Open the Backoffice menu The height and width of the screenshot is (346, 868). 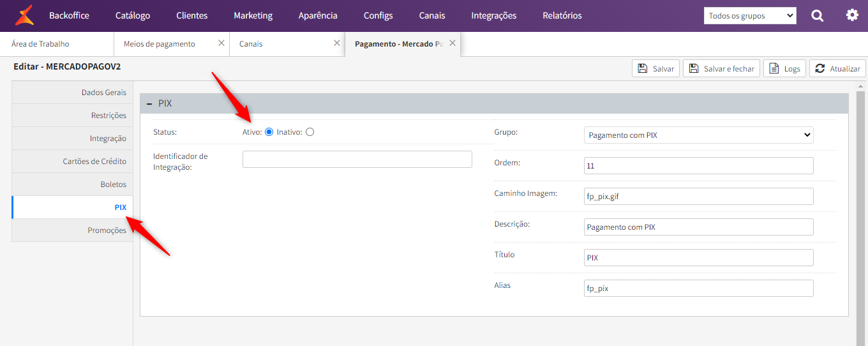[x=69, y=15]
